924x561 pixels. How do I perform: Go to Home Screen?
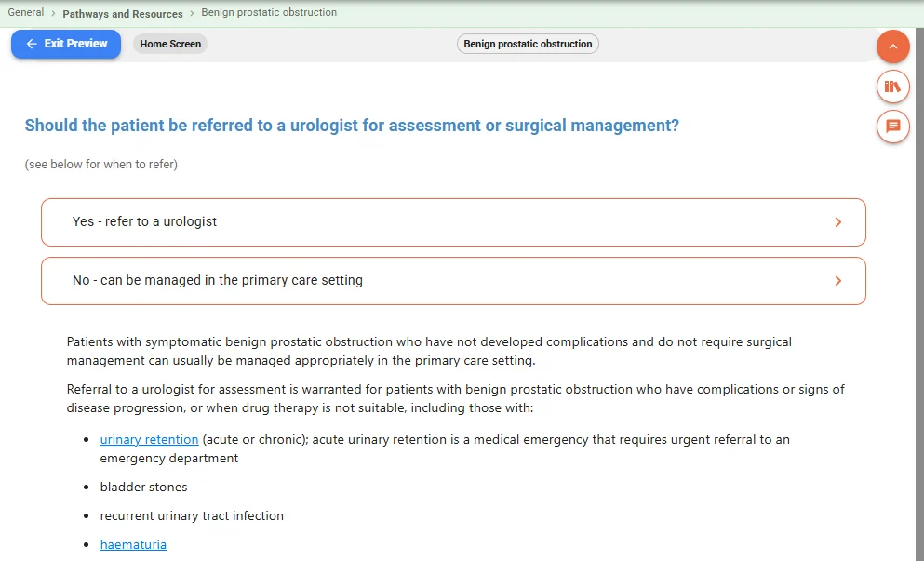[170, 44]
